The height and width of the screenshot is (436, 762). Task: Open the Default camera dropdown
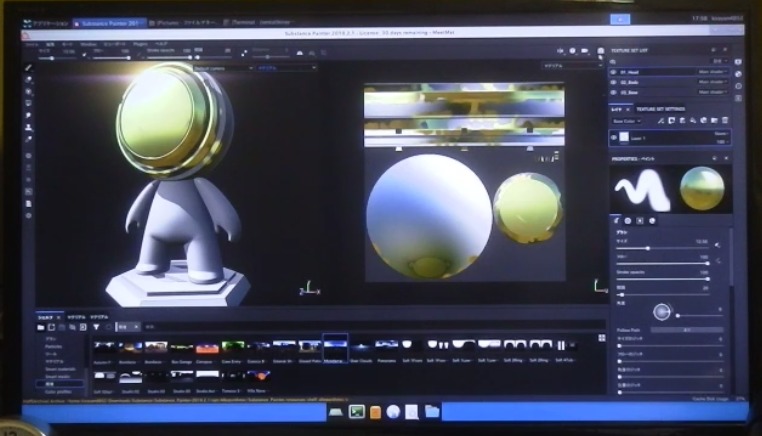point(224,68)
